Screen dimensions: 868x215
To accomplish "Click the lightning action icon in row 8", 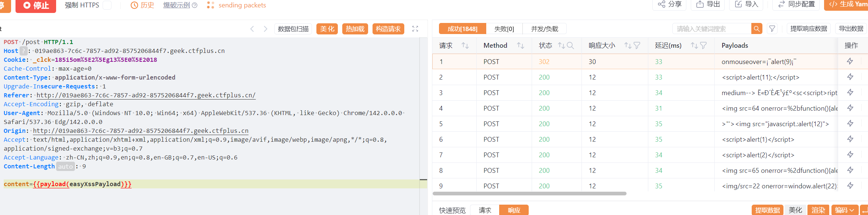I will (850, 170).
